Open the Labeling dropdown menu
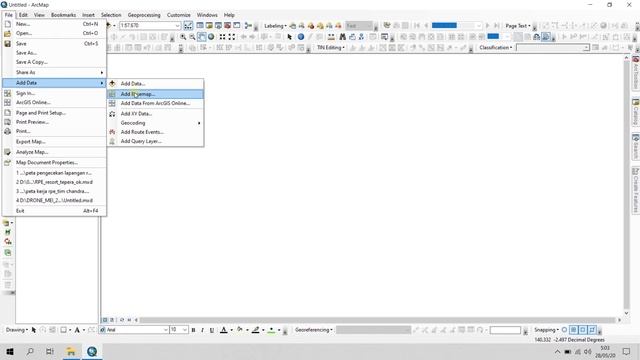This screenshot has height=360, width=640. [x=276, y=26]
